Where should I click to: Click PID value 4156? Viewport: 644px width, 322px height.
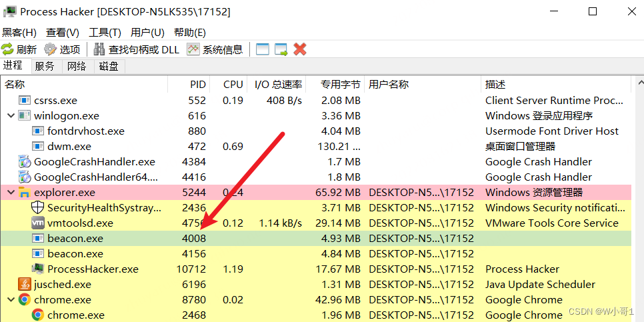click(x=194, y=254)
